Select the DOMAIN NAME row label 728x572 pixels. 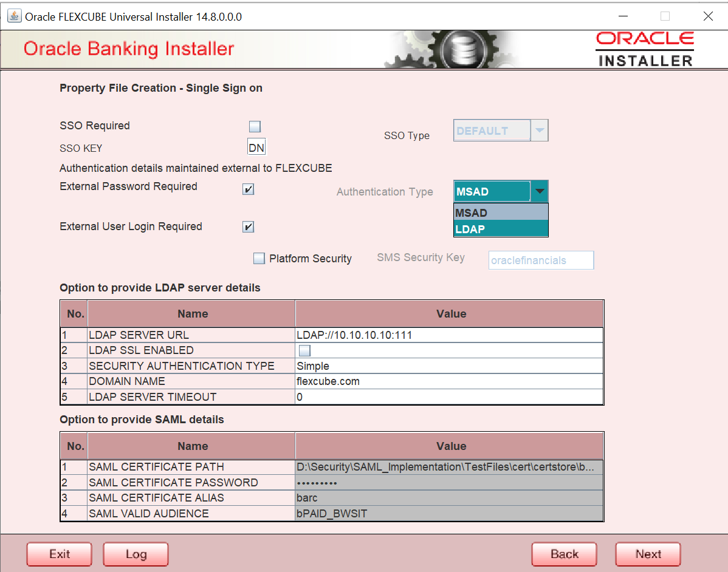point(191,381)
